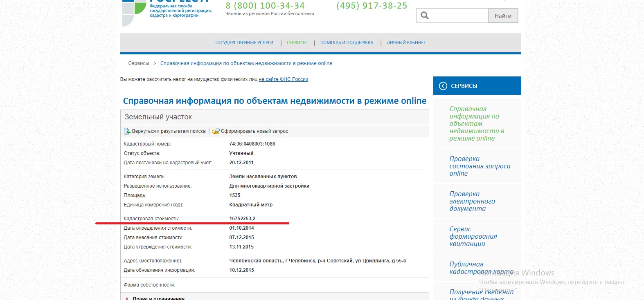Image resolution: width=644 pixels, height=300 pixels.
Task: Click value Земли населенных пунктов
Action: [263, 177]
